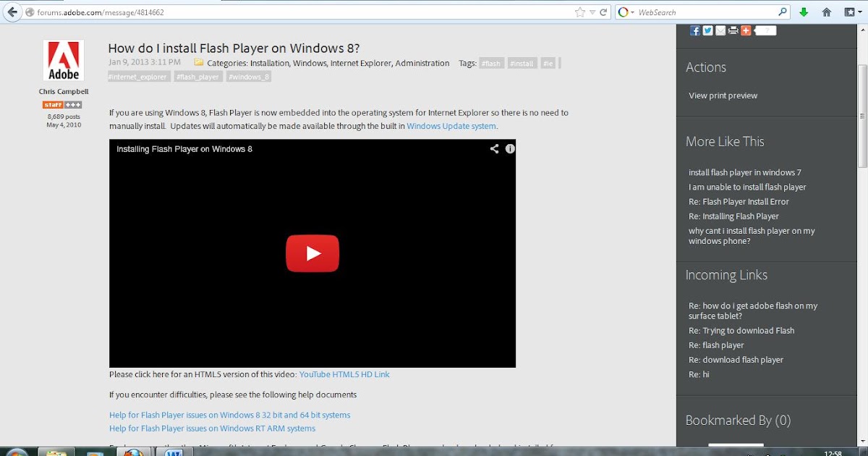Open the search engine selector dropdown
This screenshot has height=456, width=868.
(x=626, y=12)
